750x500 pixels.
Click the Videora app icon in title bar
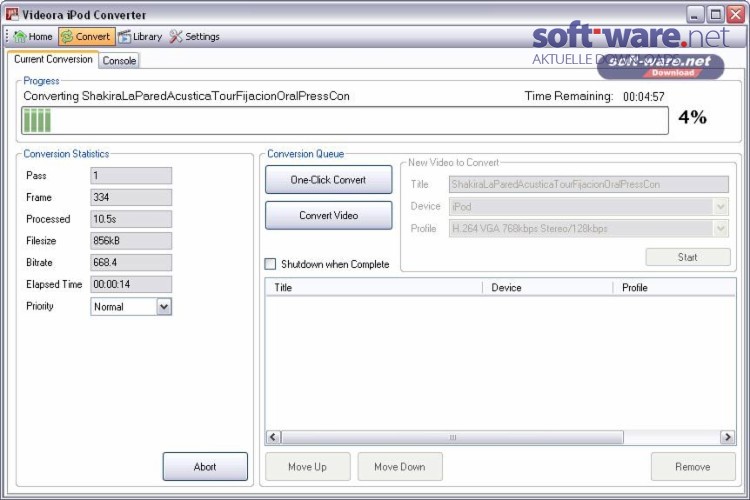point(12,14)
